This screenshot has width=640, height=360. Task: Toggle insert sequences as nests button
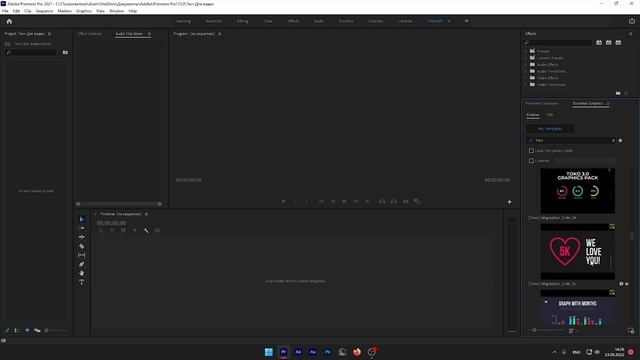click(100, 230)
